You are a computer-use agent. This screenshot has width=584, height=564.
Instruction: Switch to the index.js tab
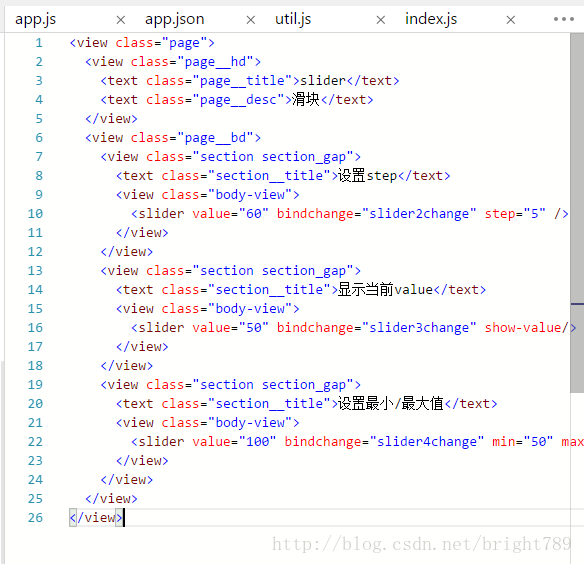(x=431, y=19)
